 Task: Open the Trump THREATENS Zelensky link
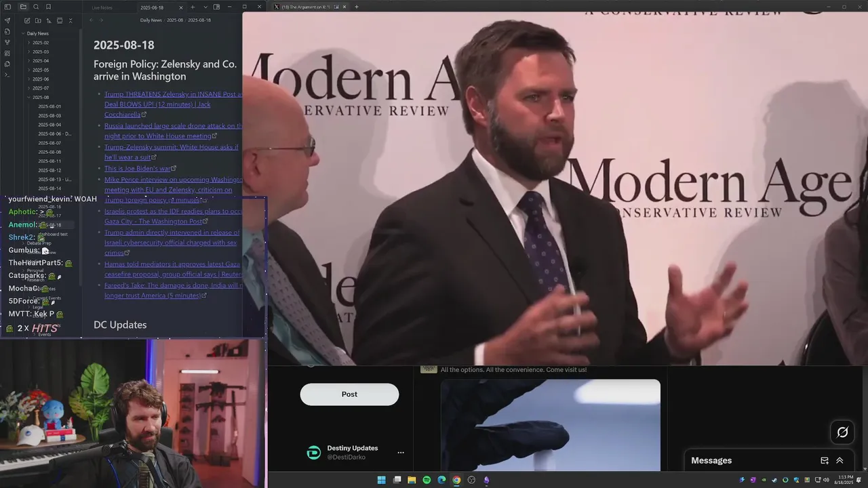tap(173, 104)
